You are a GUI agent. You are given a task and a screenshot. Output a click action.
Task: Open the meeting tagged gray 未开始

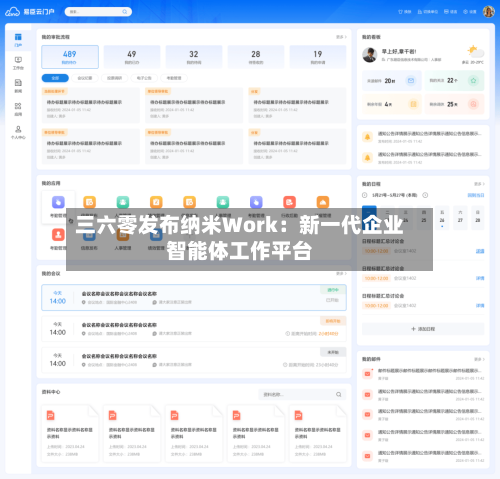coord(194,360)
